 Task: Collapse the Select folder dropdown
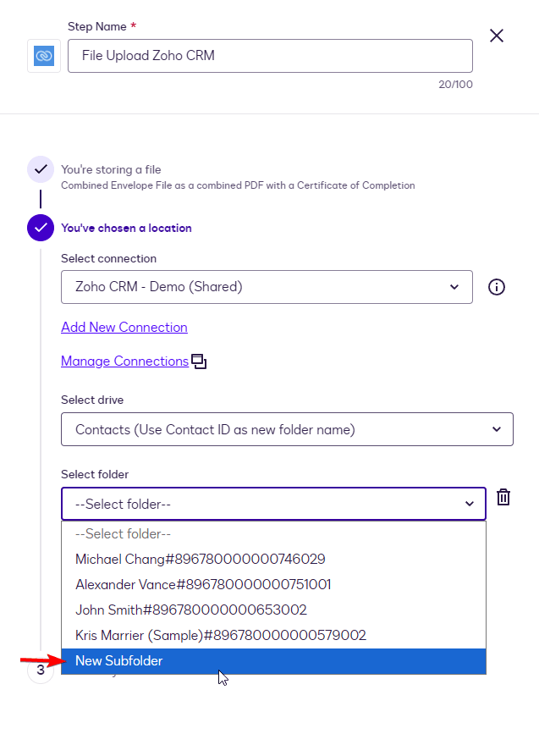[273, 504]
